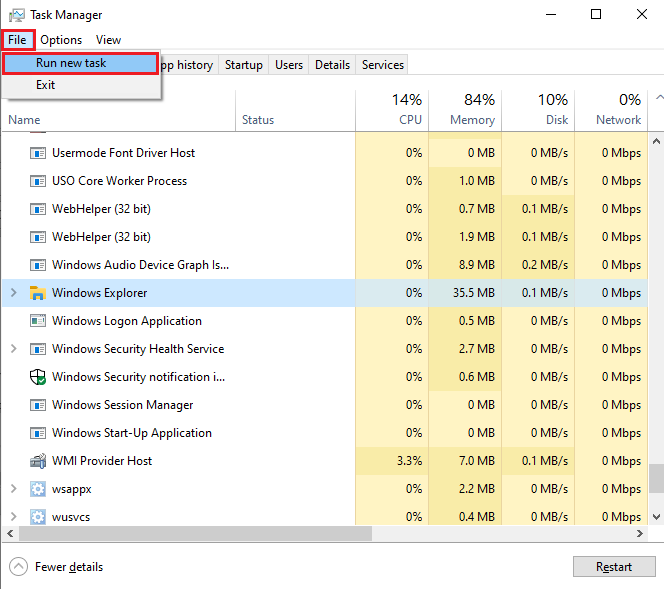Click the 7.0 MB memory value
The image size is (664, 589).
tap(477, 461)
